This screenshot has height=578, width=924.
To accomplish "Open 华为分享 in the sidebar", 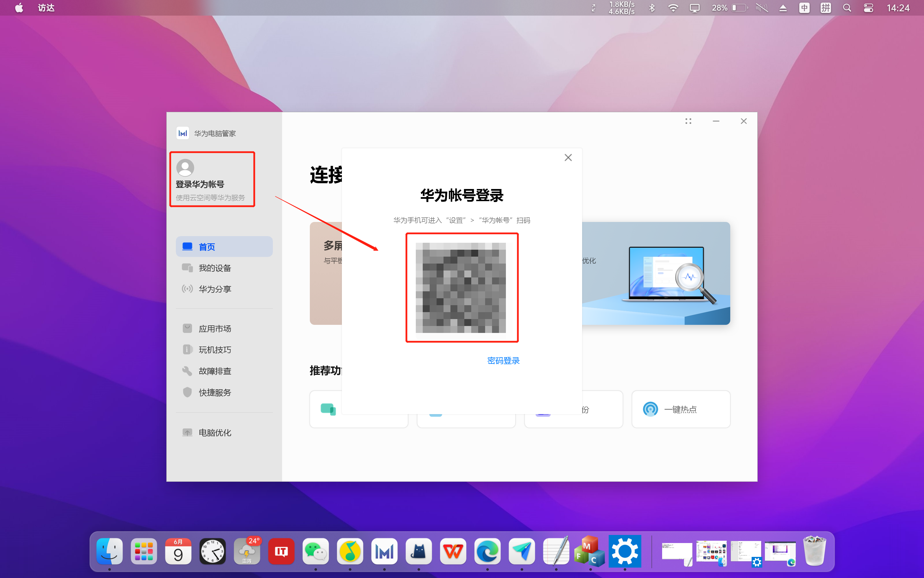I will (x=224, y=289).
